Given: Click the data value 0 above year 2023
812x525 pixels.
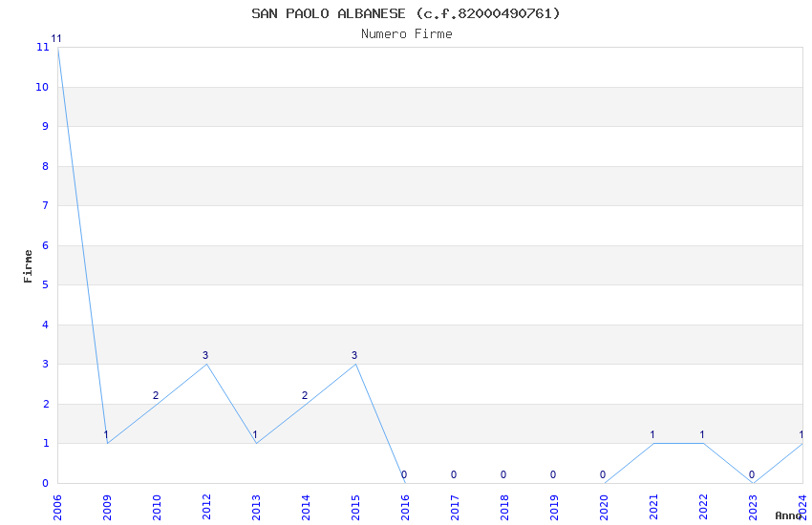Looking at the screenshot, I should 752,474.
